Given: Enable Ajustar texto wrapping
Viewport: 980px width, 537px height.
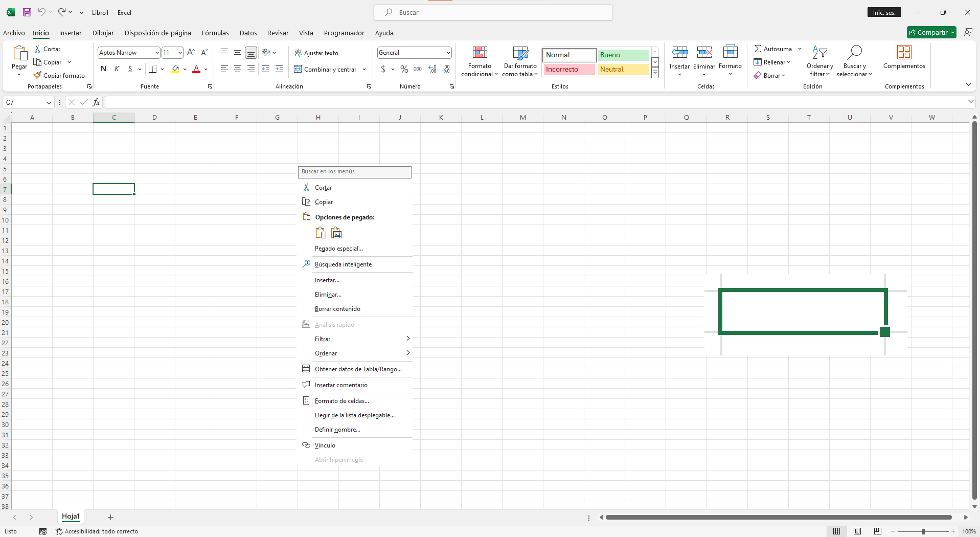Looking at the screenshot, I should [316, 53].
